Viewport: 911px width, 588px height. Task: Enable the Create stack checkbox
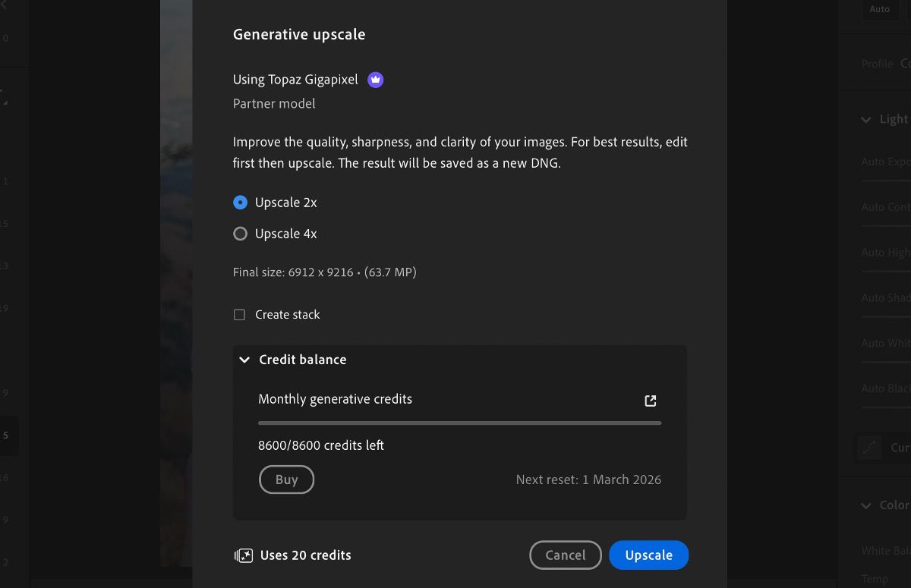point(240,315)
